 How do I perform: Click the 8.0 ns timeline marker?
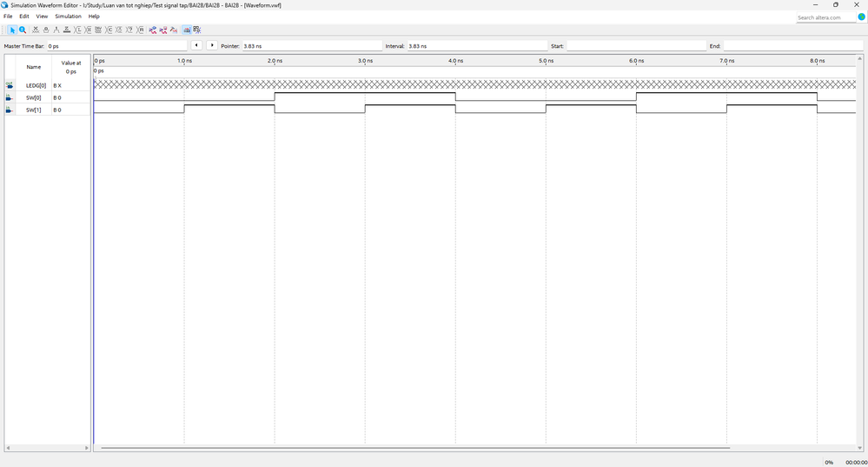coord(817,60)
